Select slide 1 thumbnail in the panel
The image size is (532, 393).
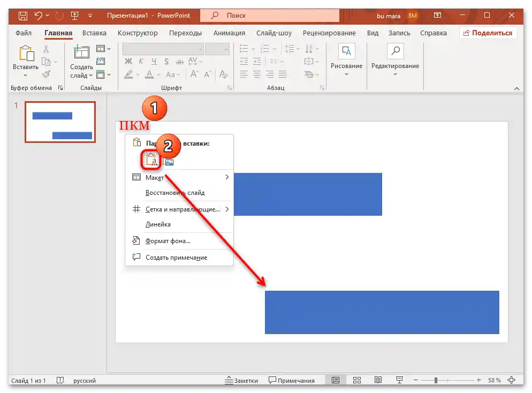(x=60, y=122)
